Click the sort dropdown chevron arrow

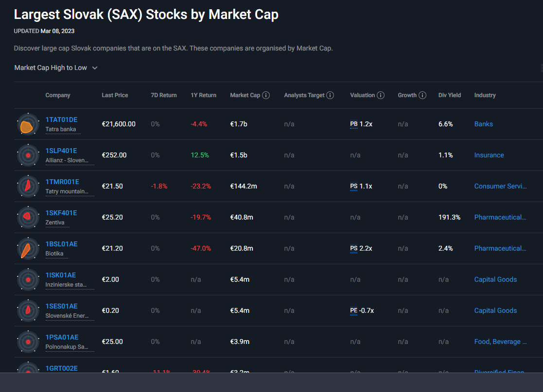click(x=95, y=68)
